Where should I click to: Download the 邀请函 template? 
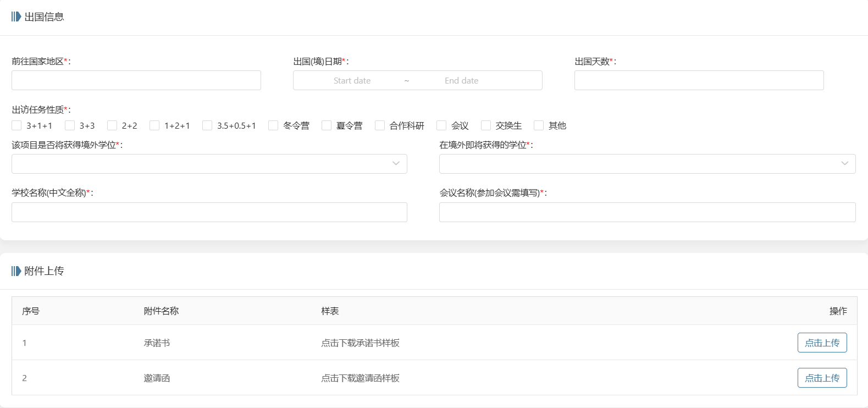click(360, 378)
